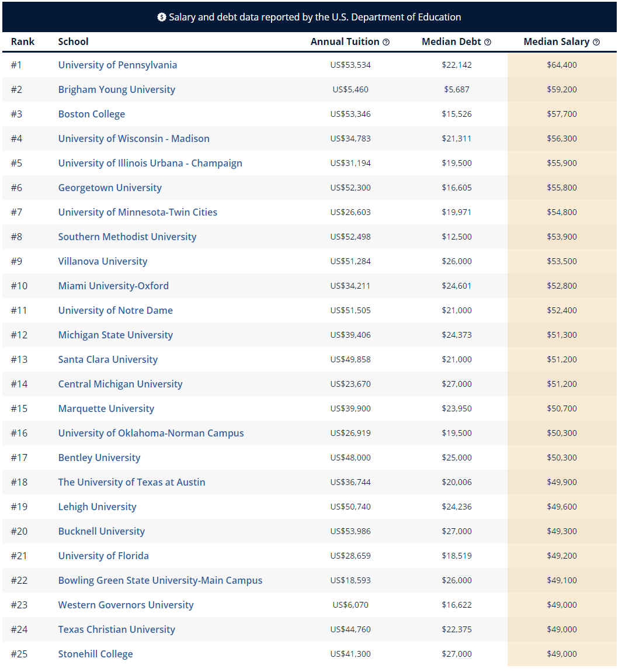Click tuition value US$31,194
Image resolution: width=622 pixels, height=672 pixels.
tap(350, 163)
